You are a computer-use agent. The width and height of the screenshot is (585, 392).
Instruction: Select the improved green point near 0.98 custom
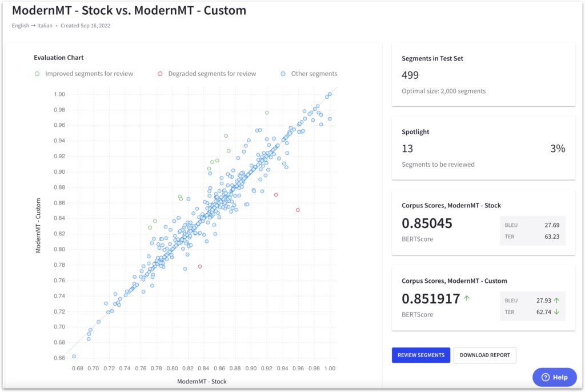tap(267, 113)
